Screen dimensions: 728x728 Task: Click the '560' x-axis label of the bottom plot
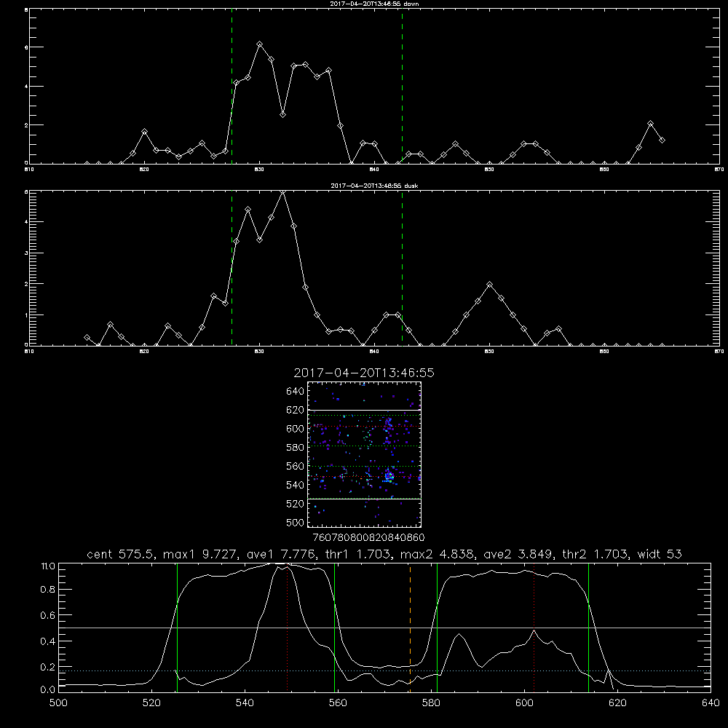[338, 703]
